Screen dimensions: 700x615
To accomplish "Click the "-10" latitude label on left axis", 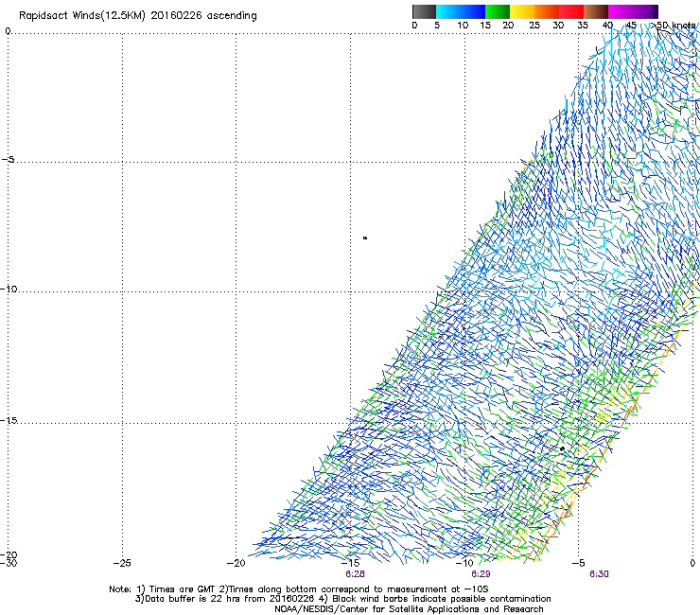I will tap(9, 289).
